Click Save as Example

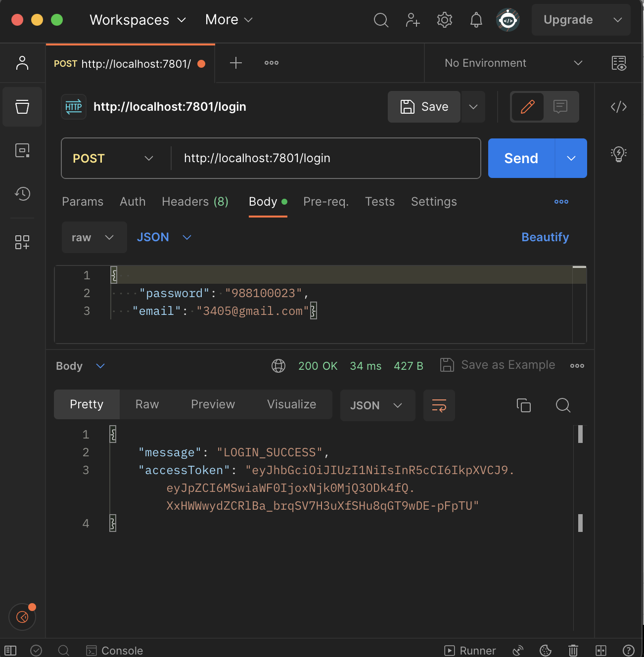498,365
